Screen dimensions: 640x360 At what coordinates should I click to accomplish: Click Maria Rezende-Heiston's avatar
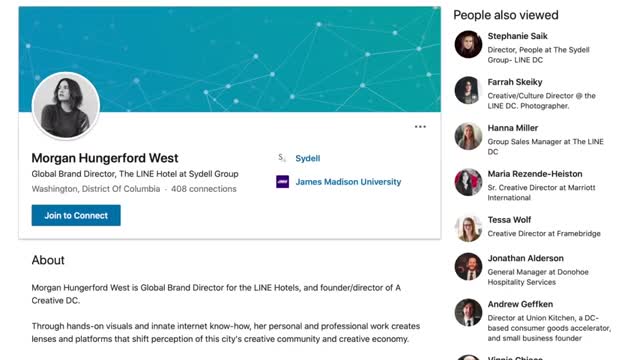point(468,182)
